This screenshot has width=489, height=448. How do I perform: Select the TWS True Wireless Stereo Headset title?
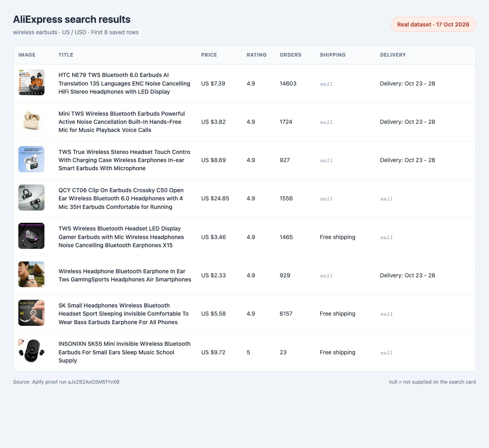[x=124, y=160]
